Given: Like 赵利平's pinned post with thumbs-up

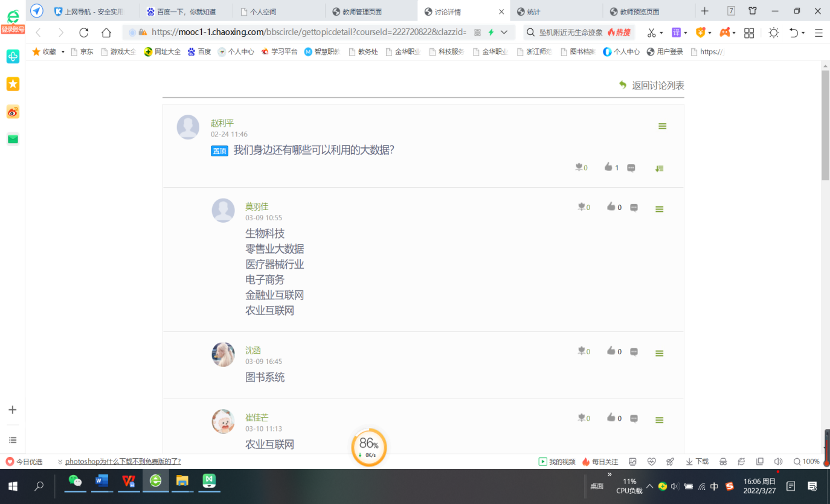Looking at the screenshot, I should pos(608,167).
